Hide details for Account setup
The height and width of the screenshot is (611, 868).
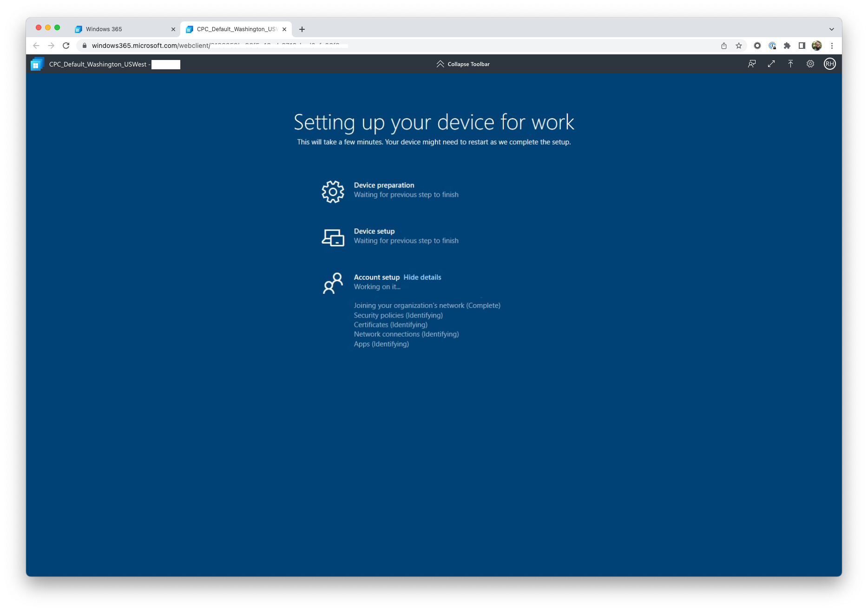click(x=422, y=277)
